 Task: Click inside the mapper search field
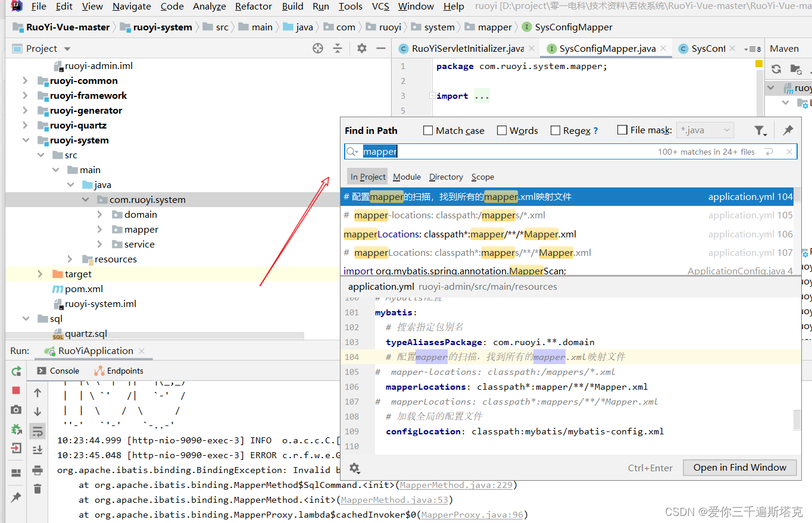click(380, 151)
